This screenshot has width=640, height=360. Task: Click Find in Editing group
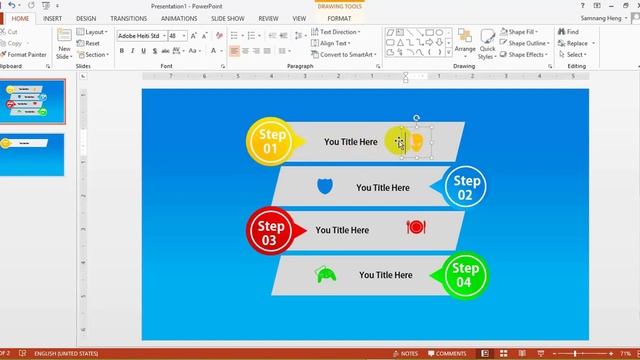[569, 32]
